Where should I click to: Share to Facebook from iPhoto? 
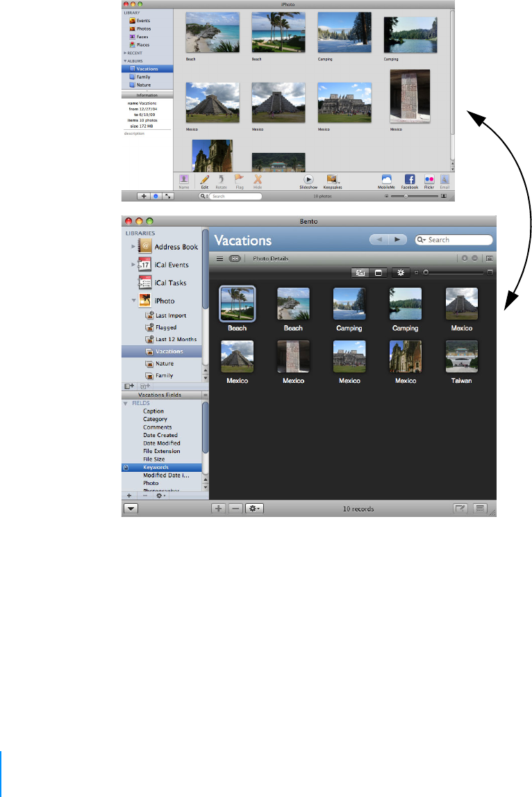410,182
